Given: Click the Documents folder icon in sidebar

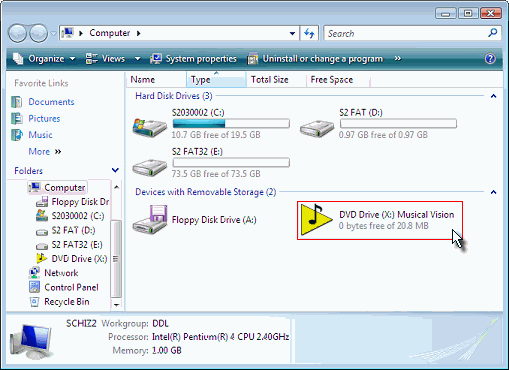Looking at the screenshot, I should 17,102.
